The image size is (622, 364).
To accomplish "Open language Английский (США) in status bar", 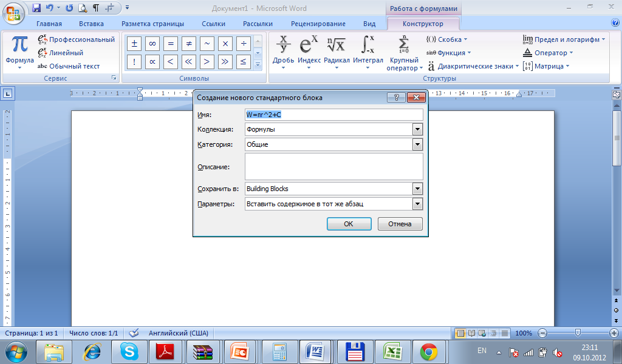I will [179, 333].
